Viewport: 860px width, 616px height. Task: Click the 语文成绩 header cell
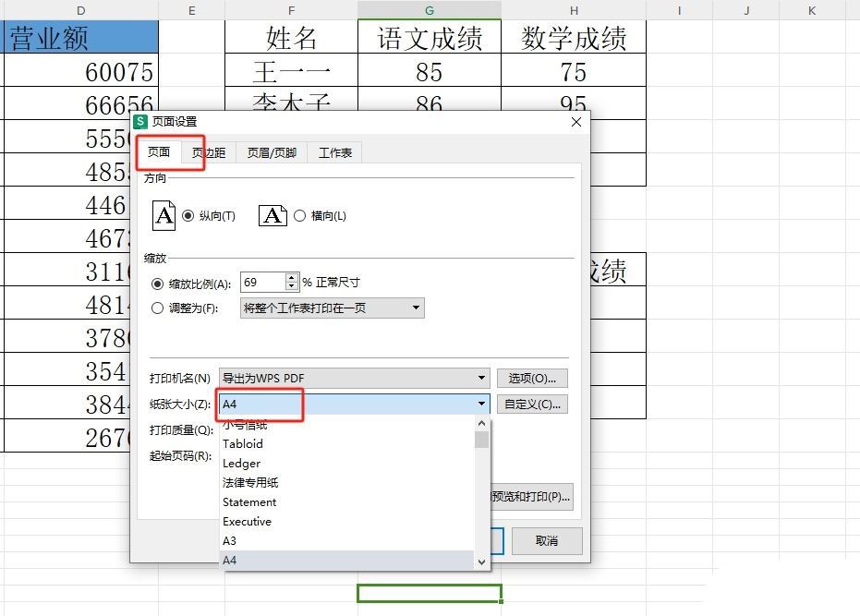pos(430,37)
